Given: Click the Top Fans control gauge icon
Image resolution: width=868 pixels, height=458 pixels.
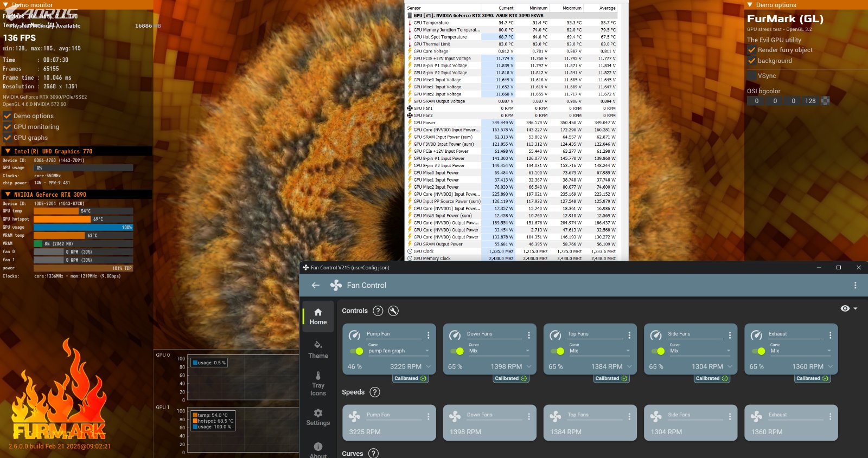Looking at the screenshot, I should coord(556,336).
